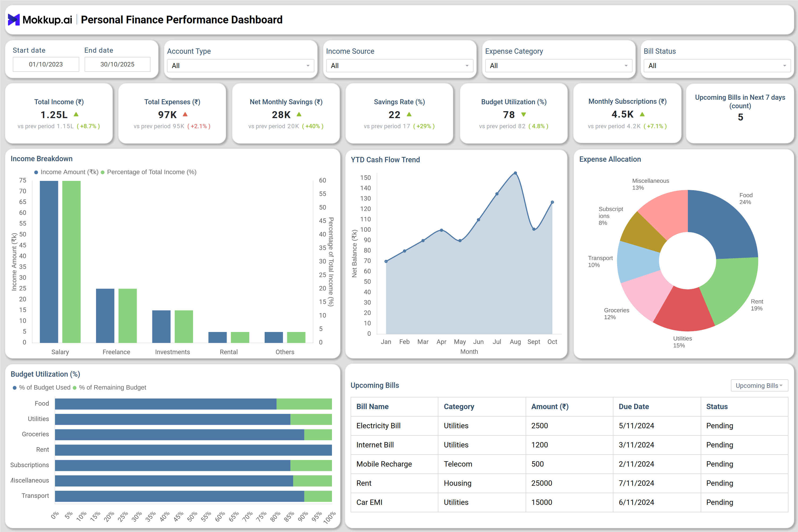
Task: Open the Income Source dropdown
Action: click(x=400, y=65)
